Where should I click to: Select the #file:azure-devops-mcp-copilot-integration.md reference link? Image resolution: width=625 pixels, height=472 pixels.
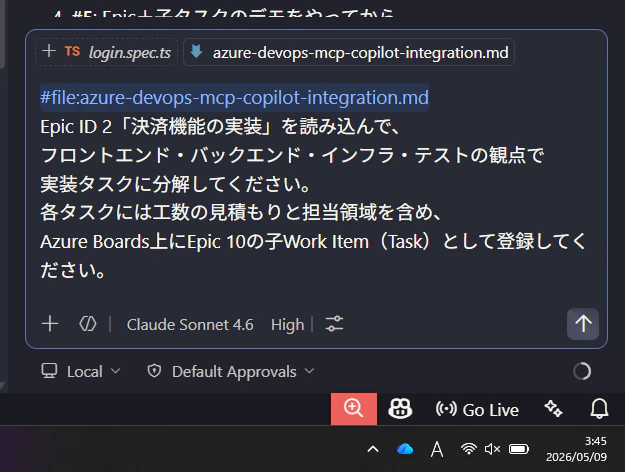(234, 98)
